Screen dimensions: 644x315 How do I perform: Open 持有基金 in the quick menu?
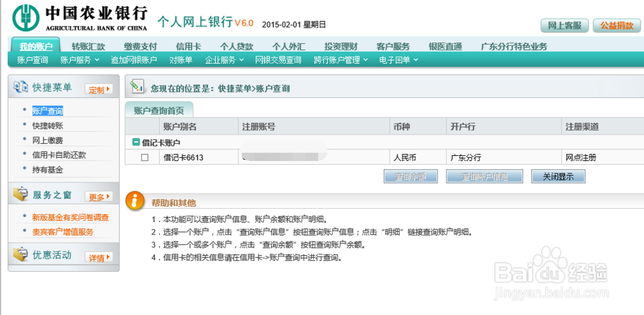[x=48, y=169]
